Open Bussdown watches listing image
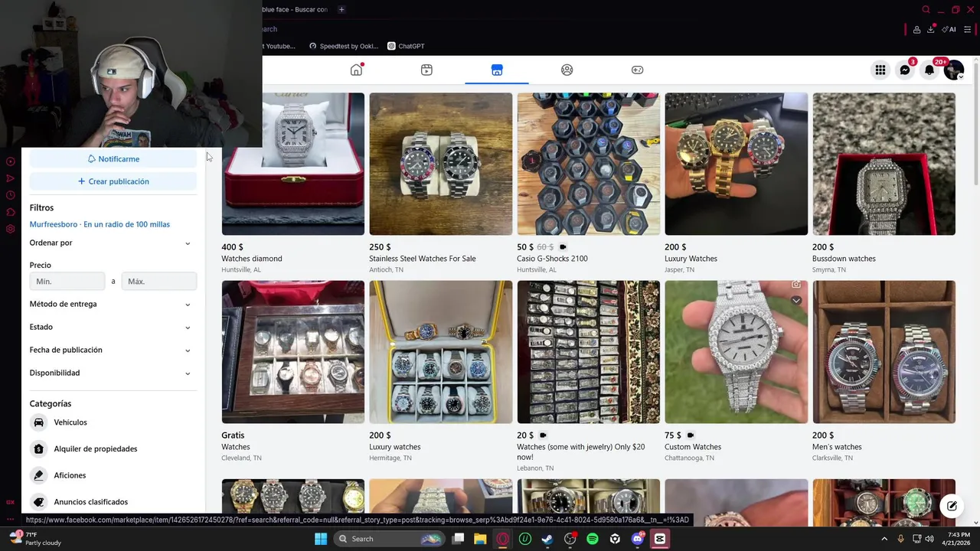Viewport: 980px width, 551px height. (x=884, y=164)
